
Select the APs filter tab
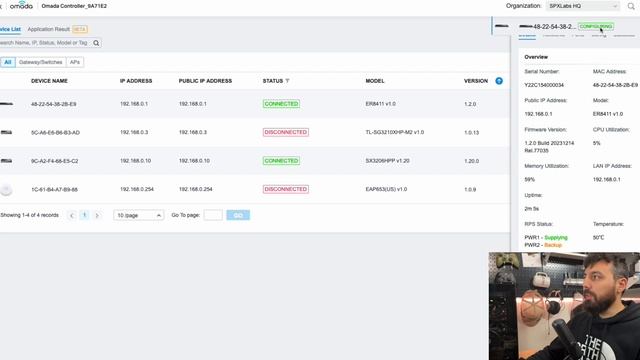click(x=75, y=62)
